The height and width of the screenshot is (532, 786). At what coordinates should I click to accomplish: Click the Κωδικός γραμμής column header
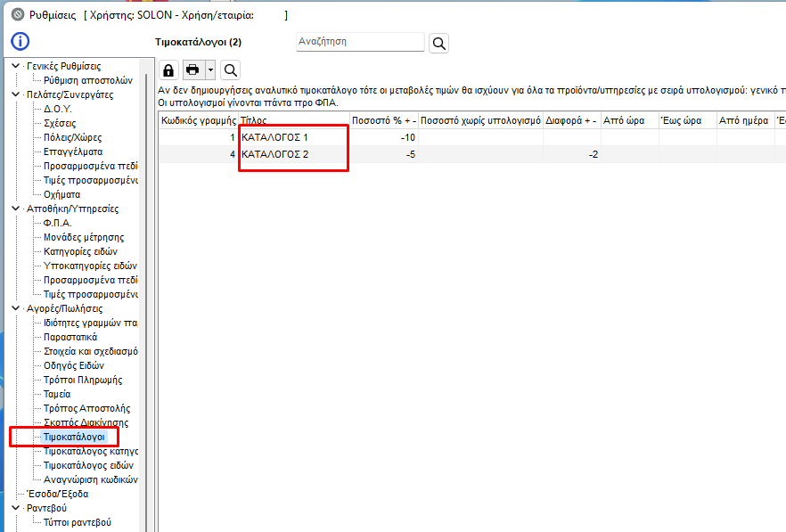pos(198,119)
